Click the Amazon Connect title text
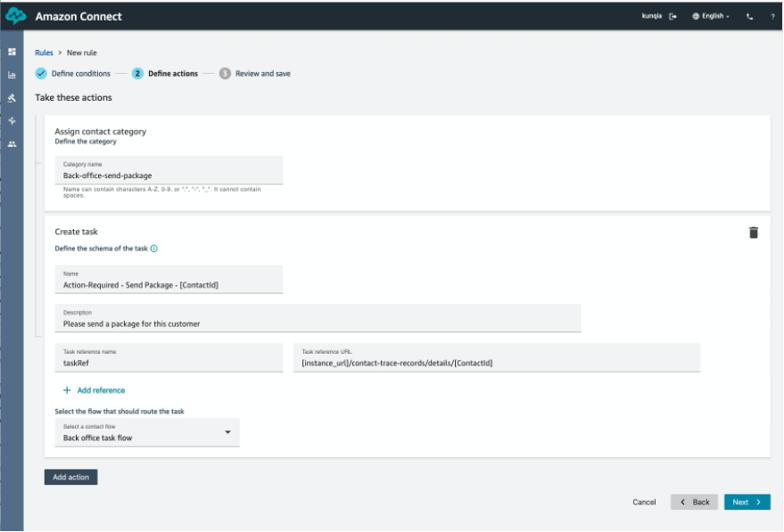Image resolution: width=784 pixels, height=532 pixels. click(78, 16)
